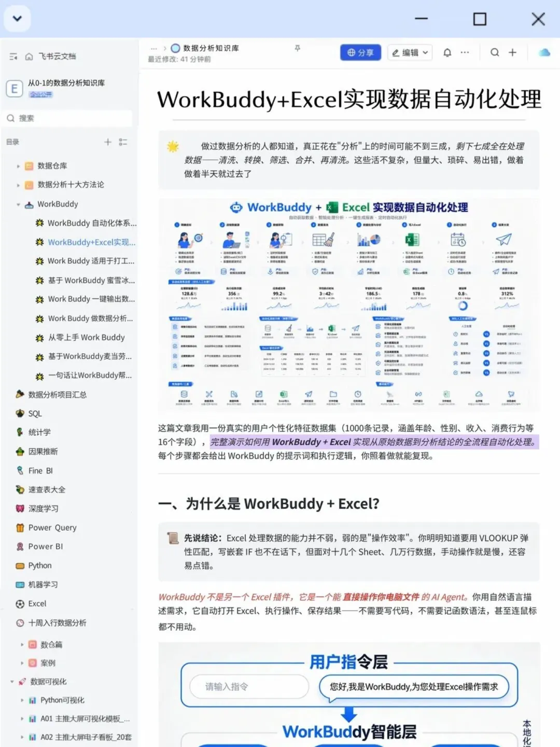
Task: Open the 从0-1的数据分析知识库 workspace icon
Action: 14,89
